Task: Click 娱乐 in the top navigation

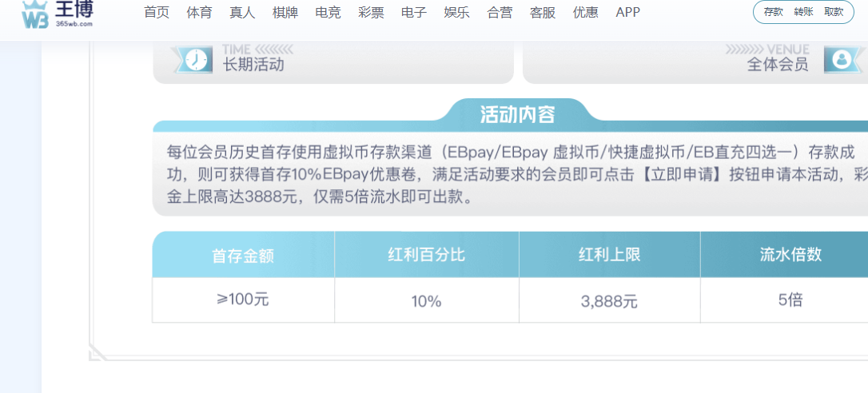Action: 457,13
